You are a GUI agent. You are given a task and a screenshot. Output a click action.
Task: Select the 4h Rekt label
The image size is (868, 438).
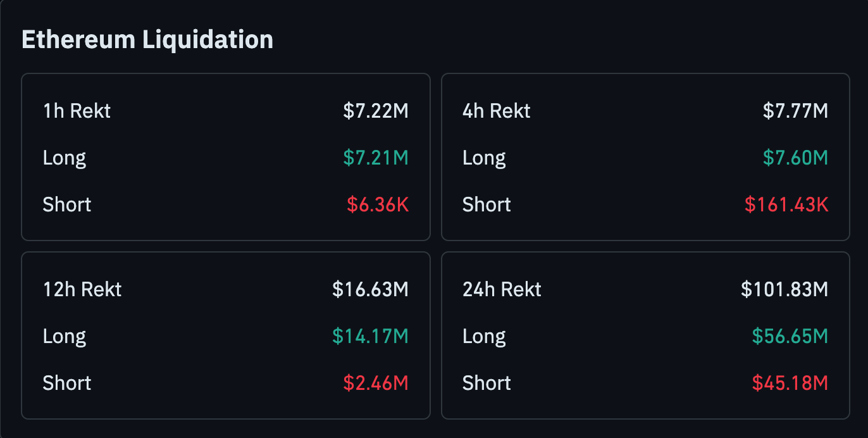click(x=497, y=111)
